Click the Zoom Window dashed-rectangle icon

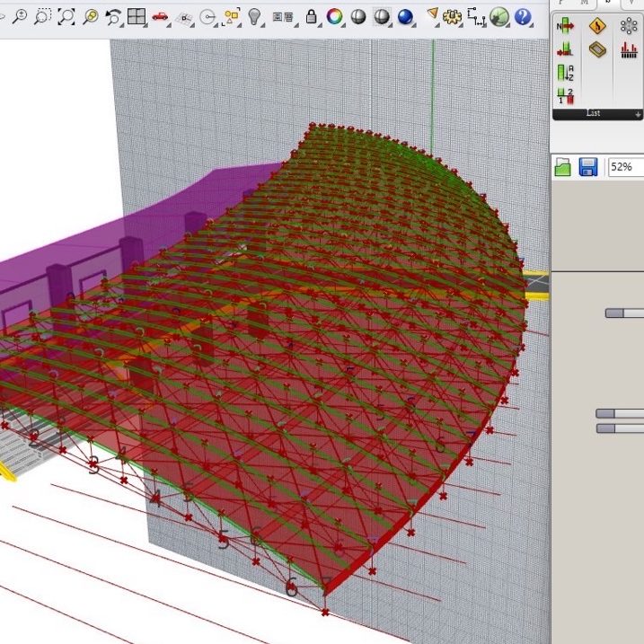point(42,16)
